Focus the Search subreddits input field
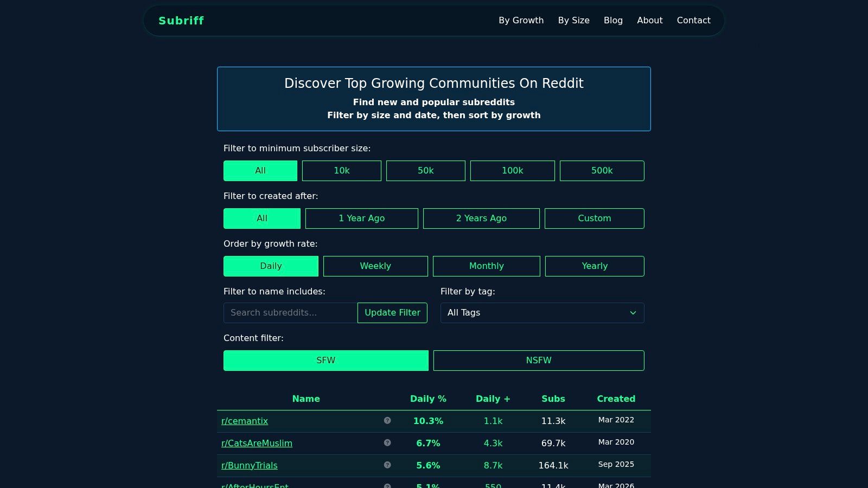Viewport: 868px width, 488px height. coord(291,313)
